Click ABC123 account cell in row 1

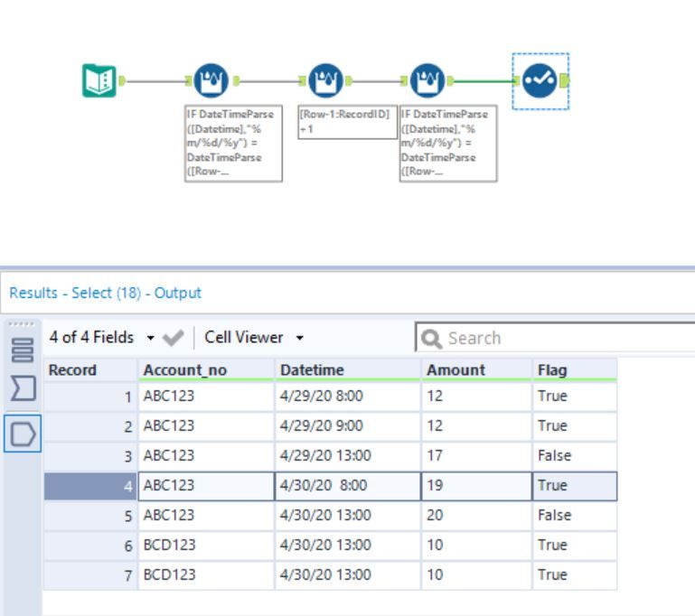206,397
